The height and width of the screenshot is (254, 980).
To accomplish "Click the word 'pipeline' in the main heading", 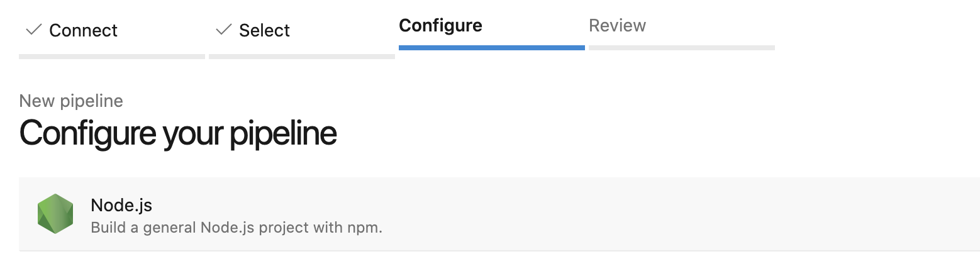I will coord(282,133).
